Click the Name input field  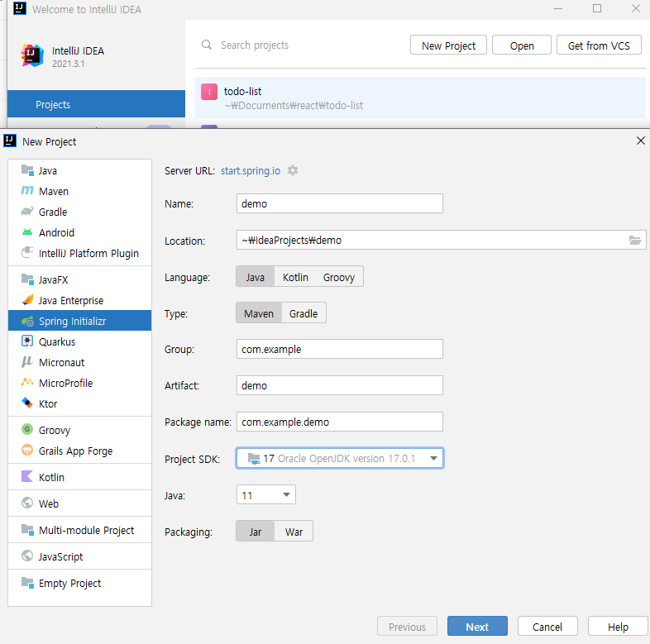(x=340, y=203)
